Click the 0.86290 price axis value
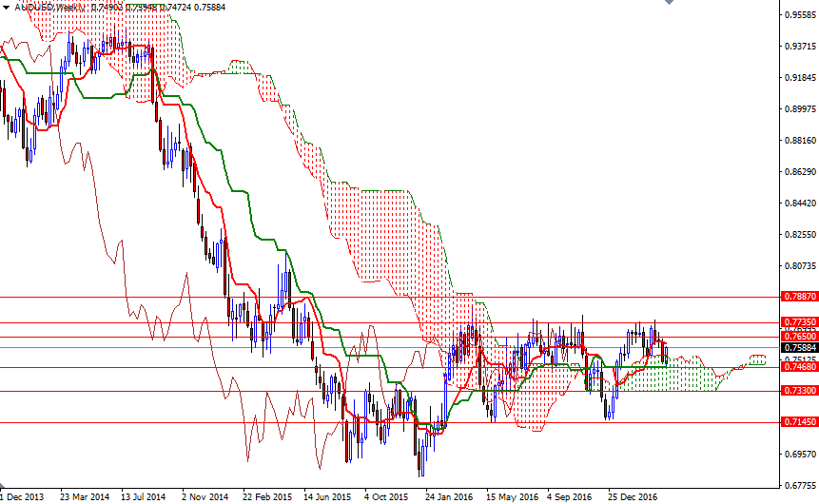Image resolution: width=819 pixels, height=504 pixels. click(800, 172)
